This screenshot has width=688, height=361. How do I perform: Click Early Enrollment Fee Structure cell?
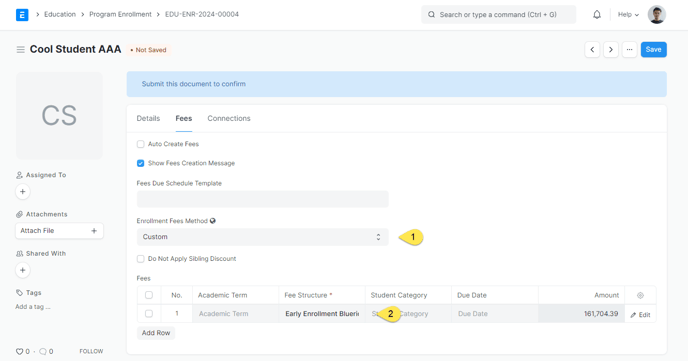(322, 314)
